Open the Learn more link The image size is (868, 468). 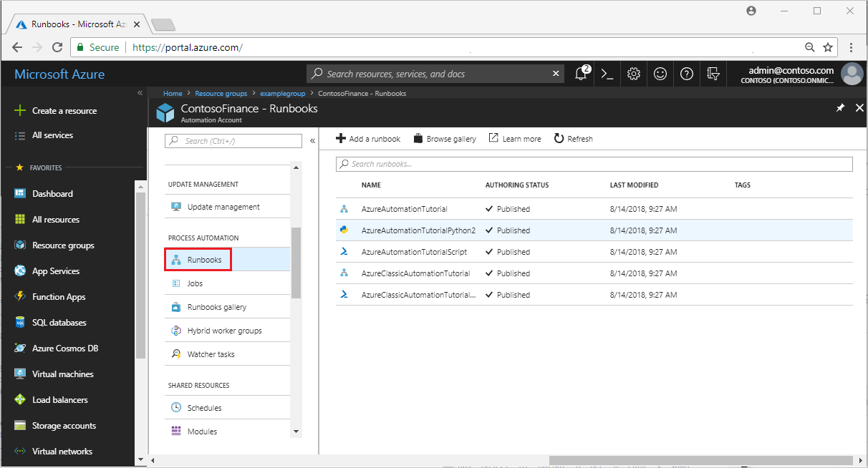click(x=515, y=139)
